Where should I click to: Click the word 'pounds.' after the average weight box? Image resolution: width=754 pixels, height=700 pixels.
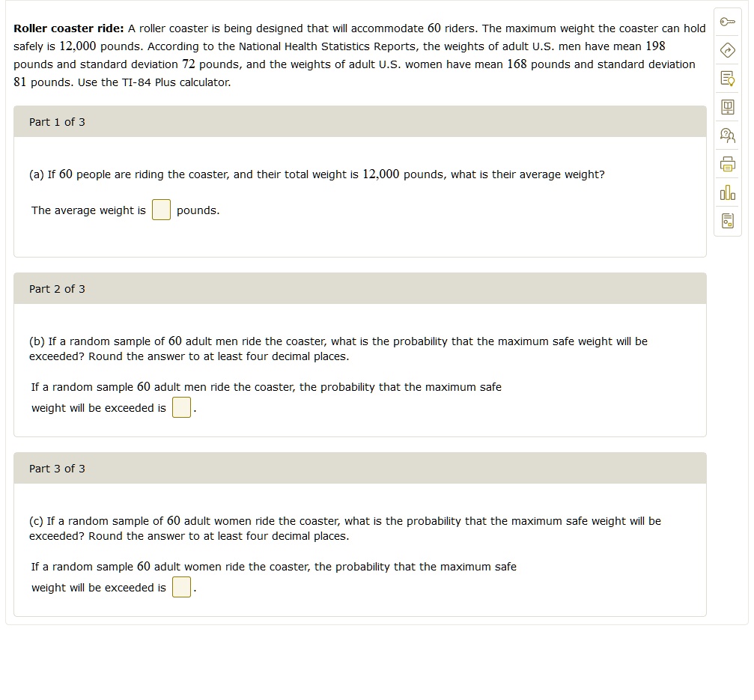(198, 210)
